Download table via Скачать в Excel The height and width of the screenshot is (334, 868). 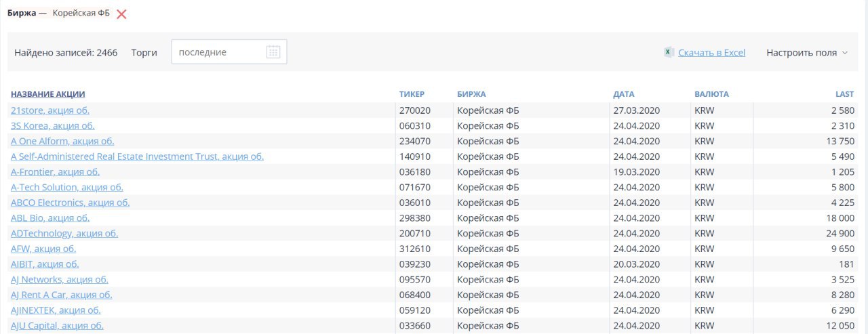point(711,52)
